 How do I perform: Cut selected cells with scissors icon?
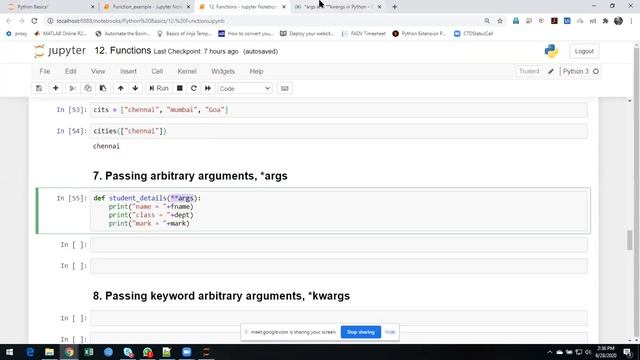pyautogui.click(x=73, y=88)
